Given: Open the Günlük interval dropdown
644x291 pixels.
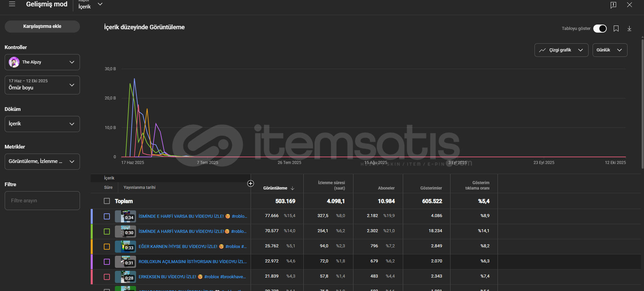Looking at the screenshot, I should click(609, 50).
